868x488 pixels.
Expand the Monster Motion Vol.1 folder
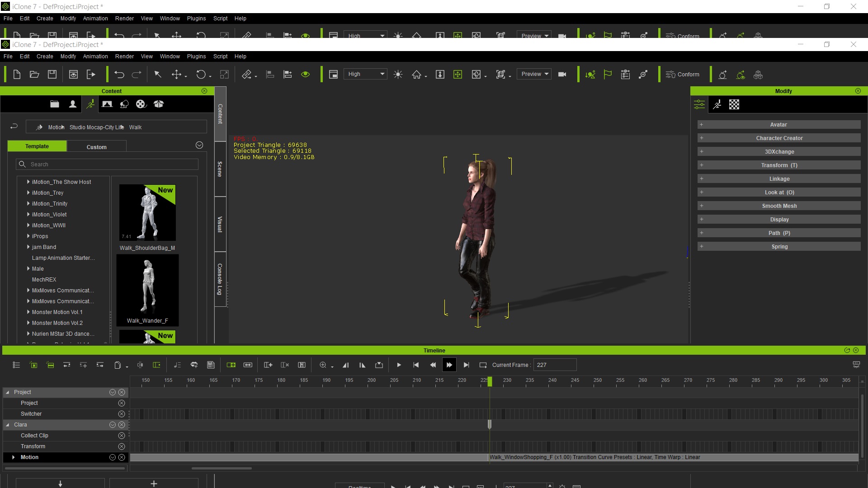click(28, 312)
